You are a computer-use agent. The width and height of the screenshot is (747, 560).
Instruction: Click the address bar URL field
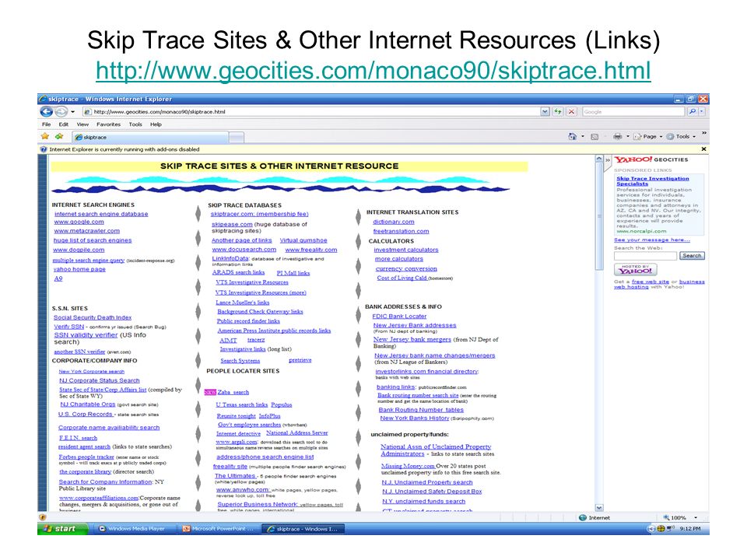[312, 111]
